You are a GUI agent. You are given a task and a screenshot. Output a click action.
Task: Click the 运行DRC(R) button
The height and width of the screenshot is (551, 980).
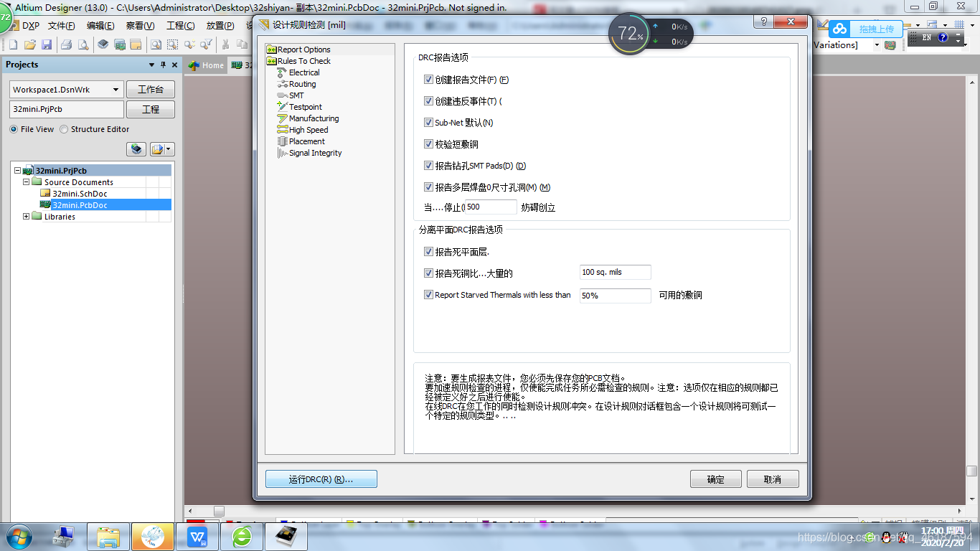point(321,479)
